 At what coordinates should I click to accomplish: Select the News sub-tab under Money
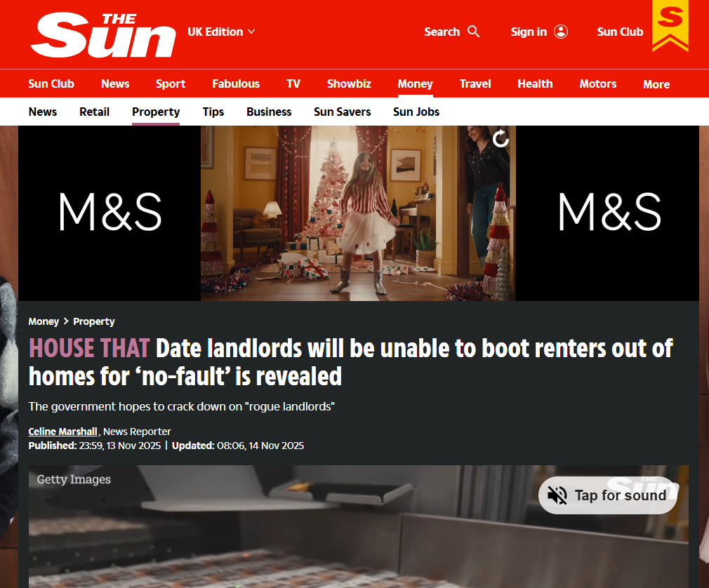coord(43,112)
